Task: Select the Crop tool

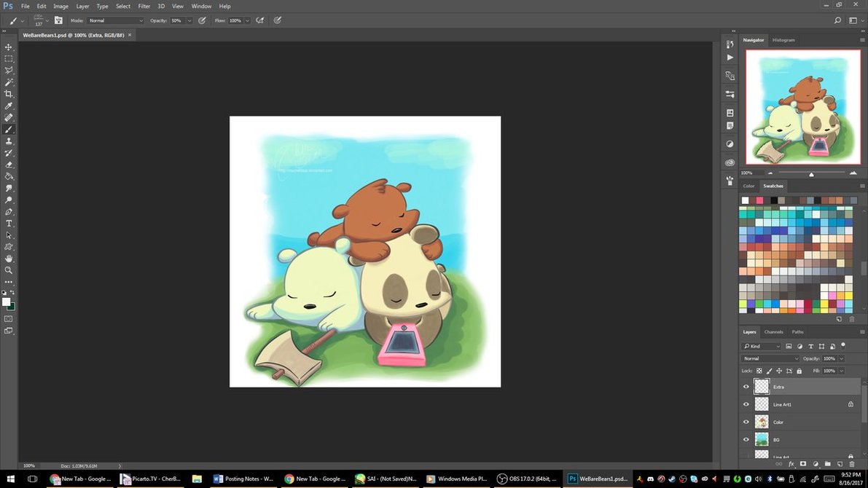Action: pyautogui.click(x=9, y=94)
